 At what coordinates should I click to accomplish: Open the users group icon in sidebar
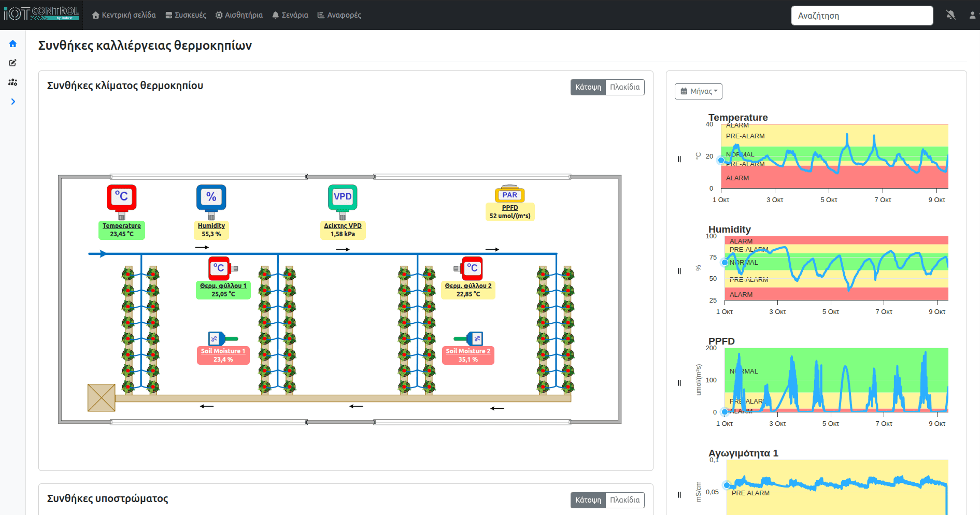tap(13, 82)
